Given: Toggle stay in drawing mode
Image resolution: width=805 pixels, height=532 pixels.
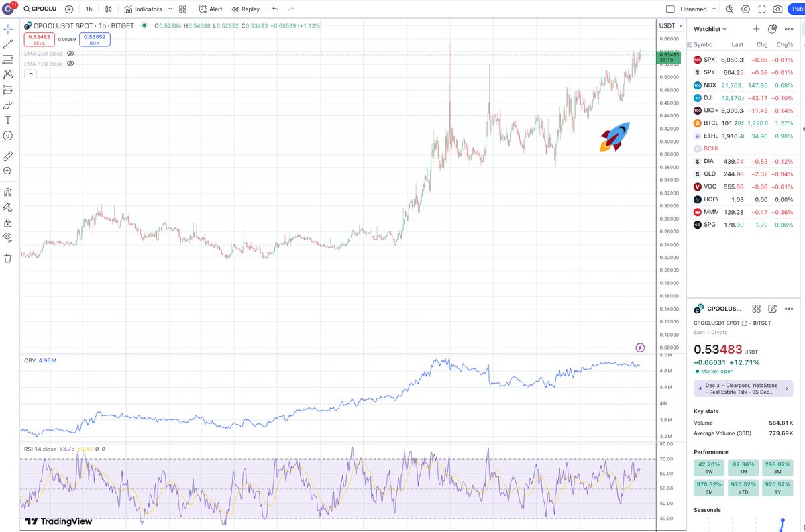Looking at the screenshot, I should click(8, 207).
